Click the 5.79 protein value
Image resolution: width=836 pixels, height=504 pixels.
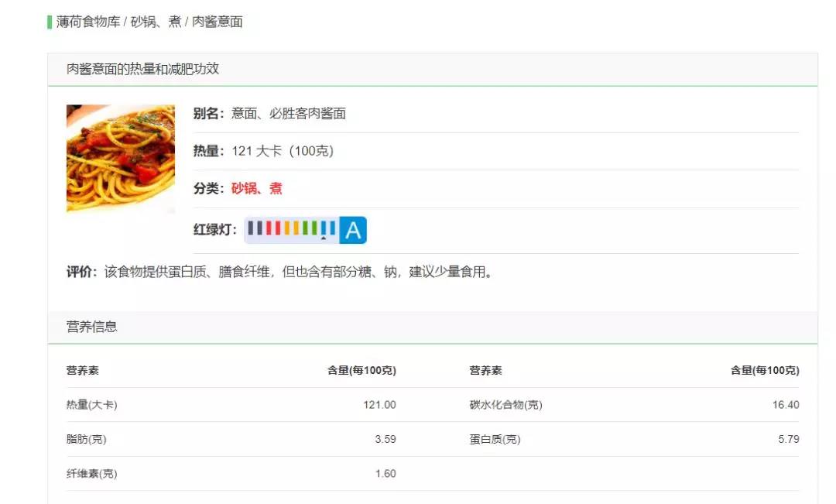pyautogui.click(x=789, y=439)
